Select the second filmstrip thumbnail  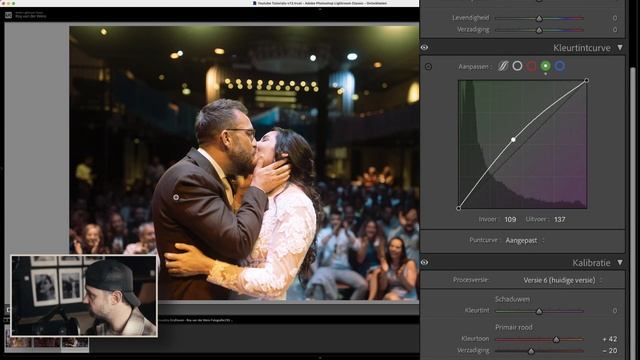pos(47,343)
